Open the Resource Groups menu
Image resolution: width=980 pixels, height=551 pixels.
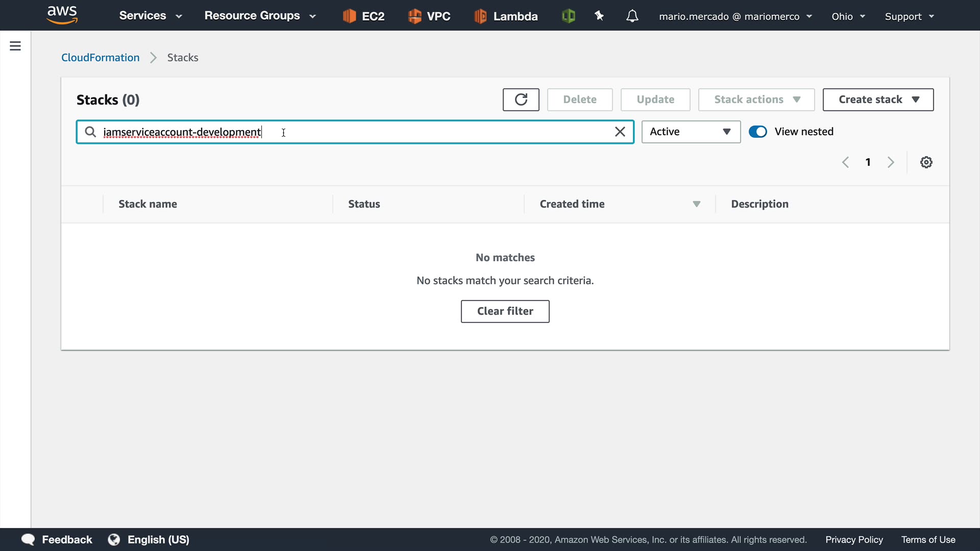pos(260,16)
